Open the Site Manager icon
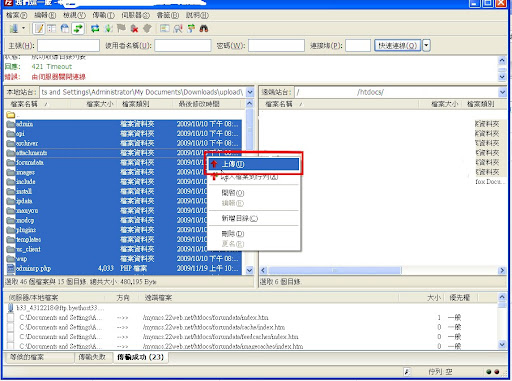 (x=14, y=29)
